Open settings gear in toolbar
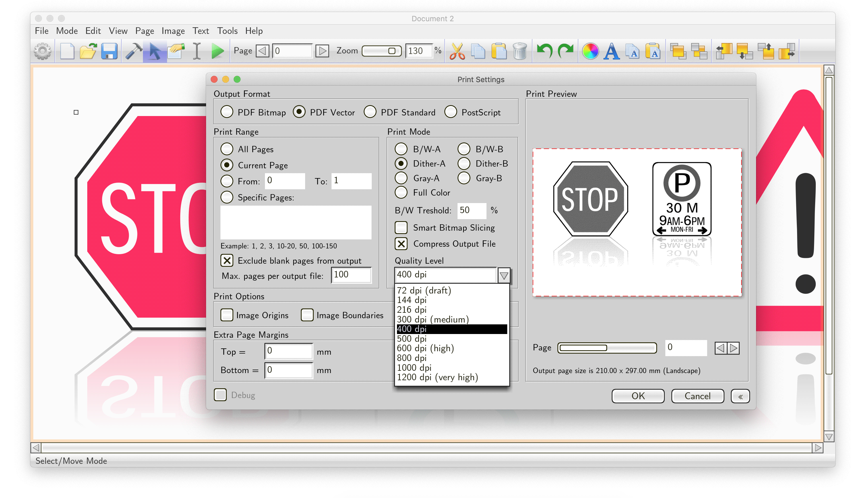 43,51
